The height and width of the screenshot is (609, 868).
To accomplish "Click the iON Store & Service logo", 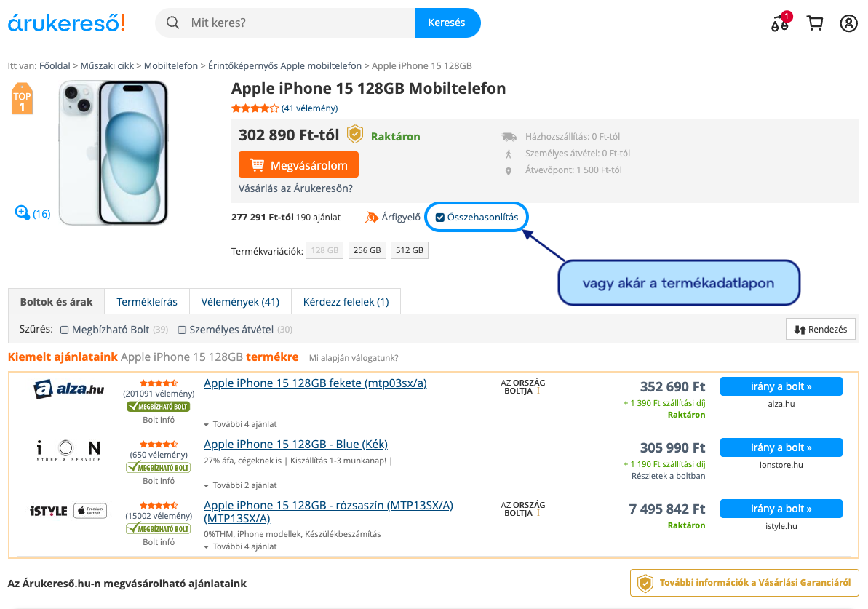I will 68,450.
